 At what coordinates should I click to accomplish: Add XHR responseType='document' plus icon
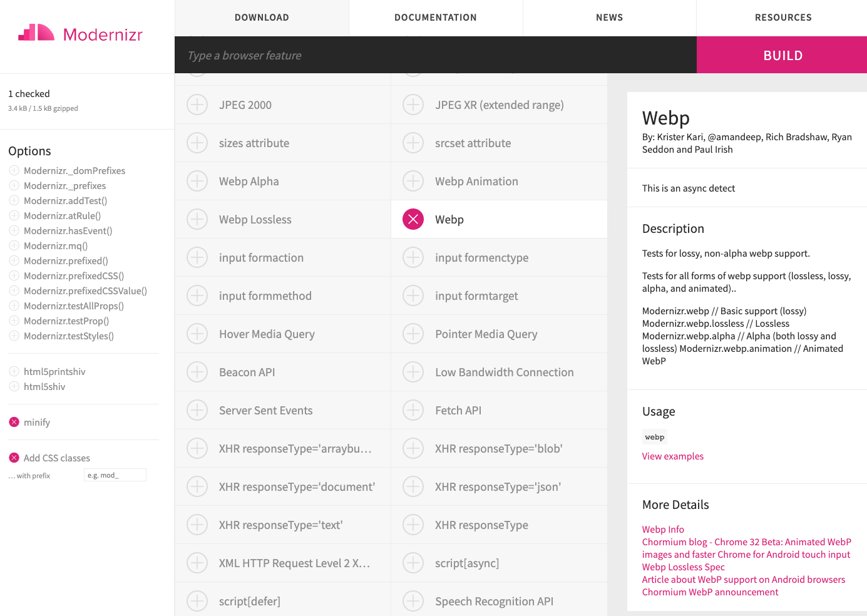pyautogui.click(x=197, y=486)
